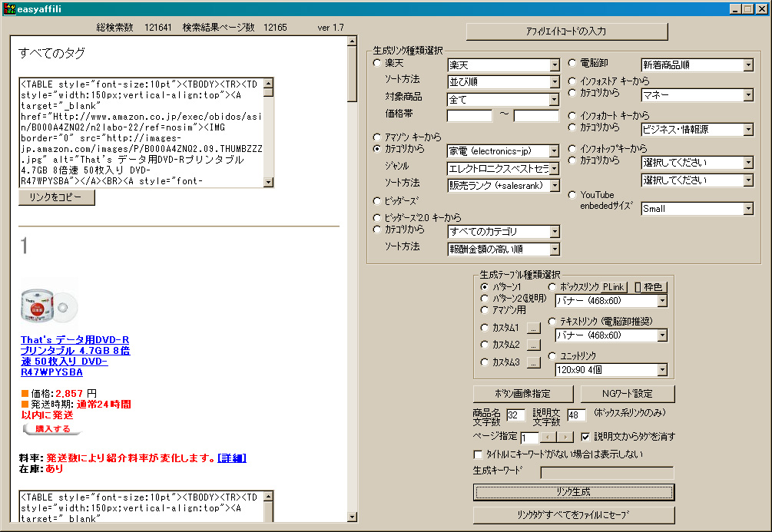Select カテゴリから radio beside すべてのカテゴリ dropdown
This screenshot has height=532, width=772.
[x=377, y=230]
